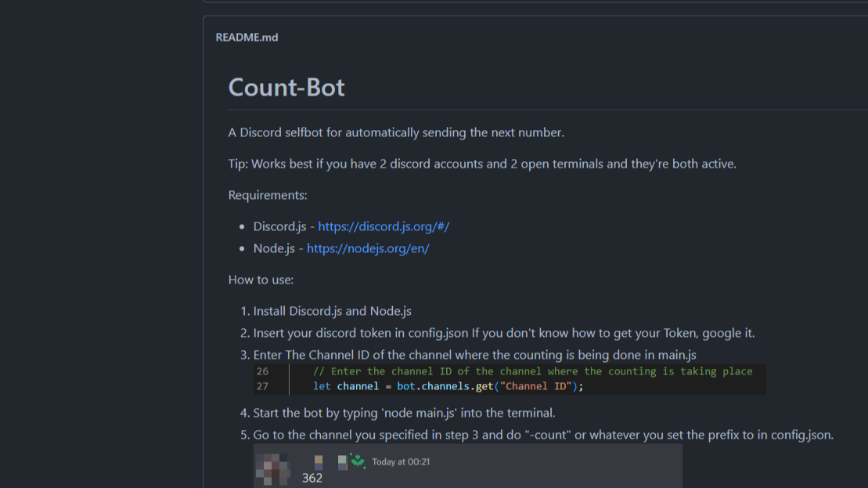Click step 4 'Start the bot' instruction

(404, 413)
